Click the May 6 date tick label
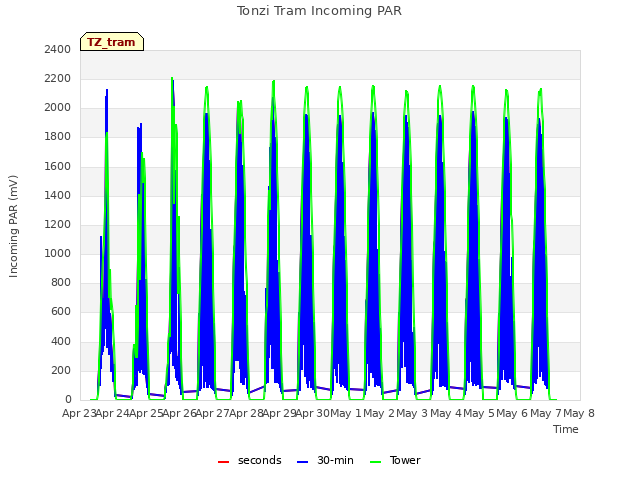 pyautogui.click(x=513, y=413)
